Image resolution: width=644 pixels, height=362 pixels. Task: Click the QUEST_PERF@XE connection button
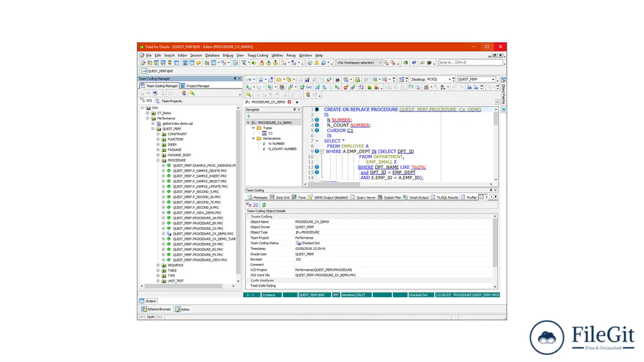click(157, 71)
